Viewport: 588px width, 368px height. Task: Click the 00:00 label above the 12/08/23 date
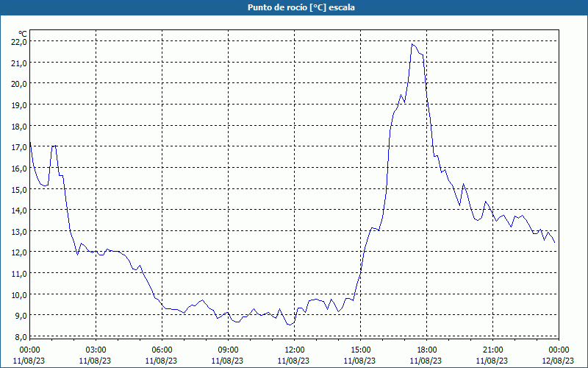click(559, 350)
